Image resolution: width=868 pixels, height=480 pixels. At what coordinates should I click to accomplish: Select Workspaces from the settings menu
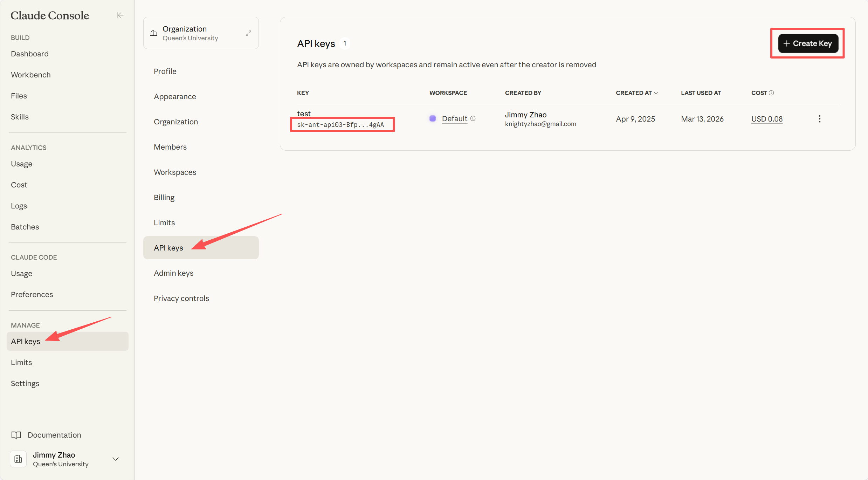(175, 172)
